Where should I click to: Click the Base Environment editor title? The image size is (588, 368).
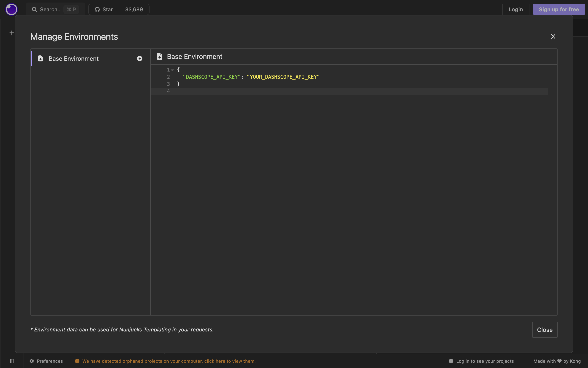tap(195, 57)
